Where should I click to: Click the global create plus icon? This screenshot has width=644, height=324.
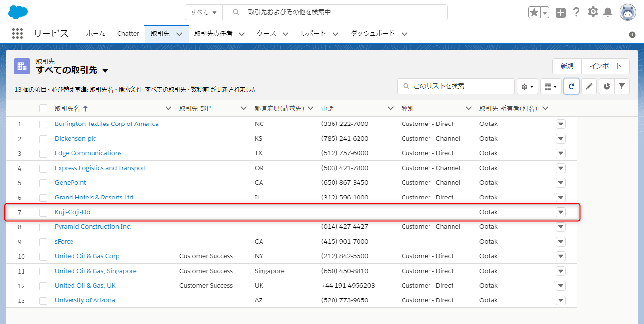click(x=561, y=13)
